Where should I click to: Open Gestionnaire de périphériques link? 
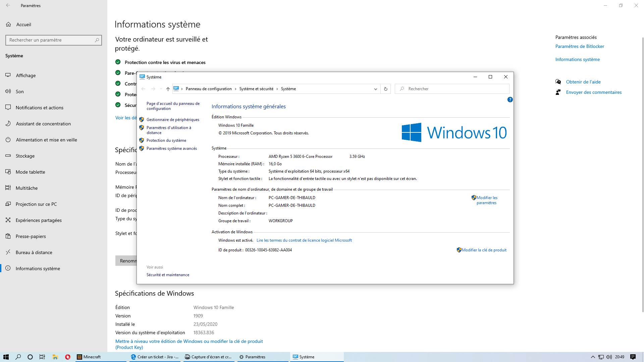tap(173, 120)
